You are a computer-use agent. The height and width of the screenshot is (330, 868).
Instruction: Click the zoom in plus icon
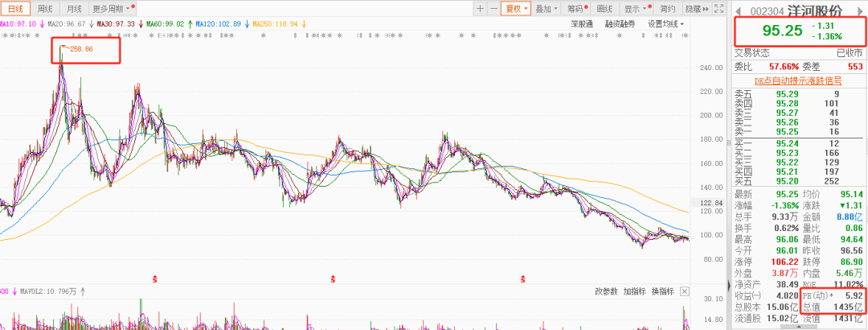pos(480,9)
